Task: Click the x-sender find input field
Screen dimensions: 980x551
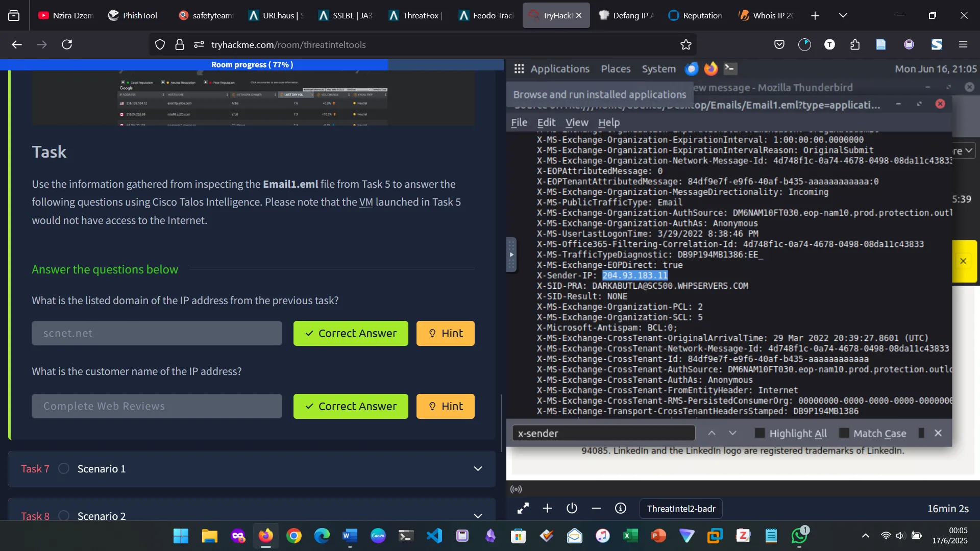Action: pos(603,433)
